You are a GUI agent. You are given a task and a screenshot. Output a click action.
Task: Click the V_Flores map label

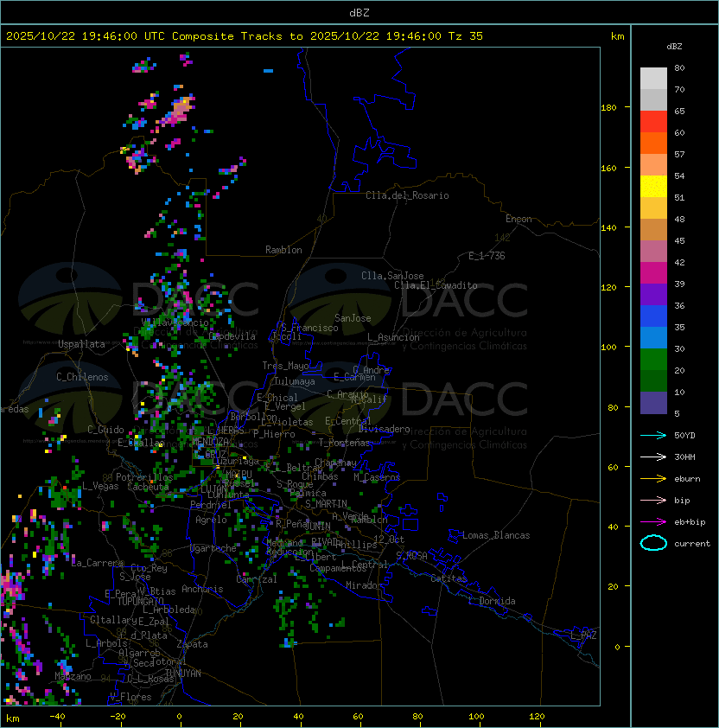130,697
